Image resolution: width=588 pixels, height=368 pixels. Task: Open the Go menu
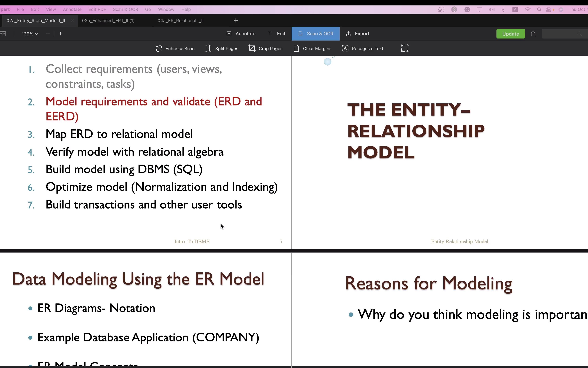coord(148,10)
